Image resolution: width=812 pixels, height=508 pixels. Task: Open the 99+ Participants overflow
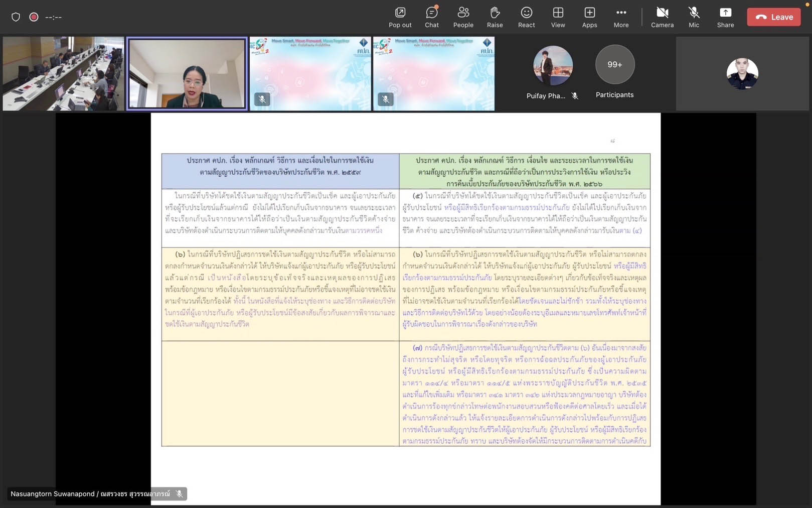[614, 65]
